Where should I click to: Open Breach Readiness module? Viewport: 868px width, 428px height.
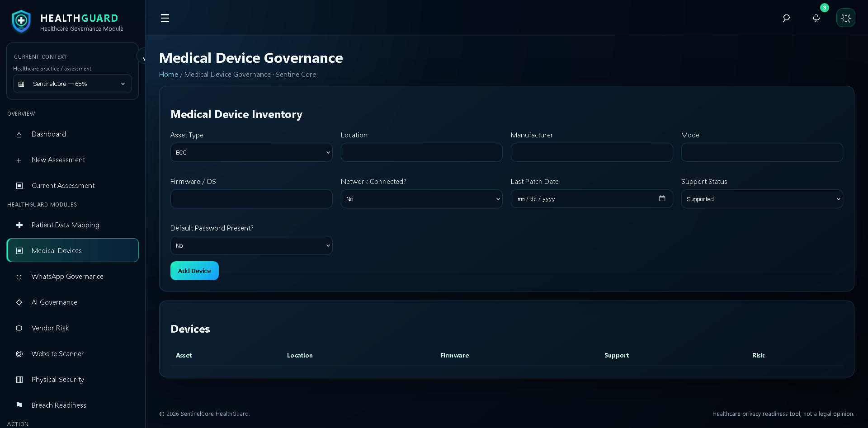pos(72,405)
